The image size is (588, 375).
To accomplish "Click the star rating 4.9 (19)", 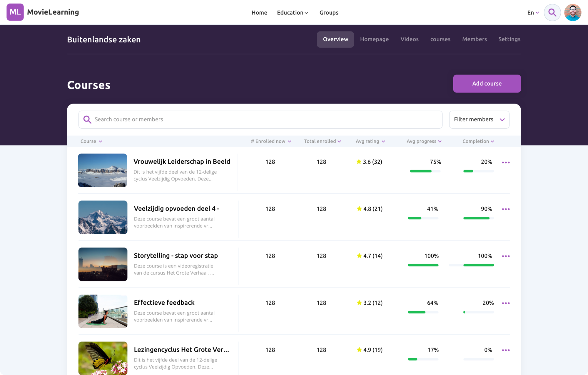I will click(x=369, y=350).
